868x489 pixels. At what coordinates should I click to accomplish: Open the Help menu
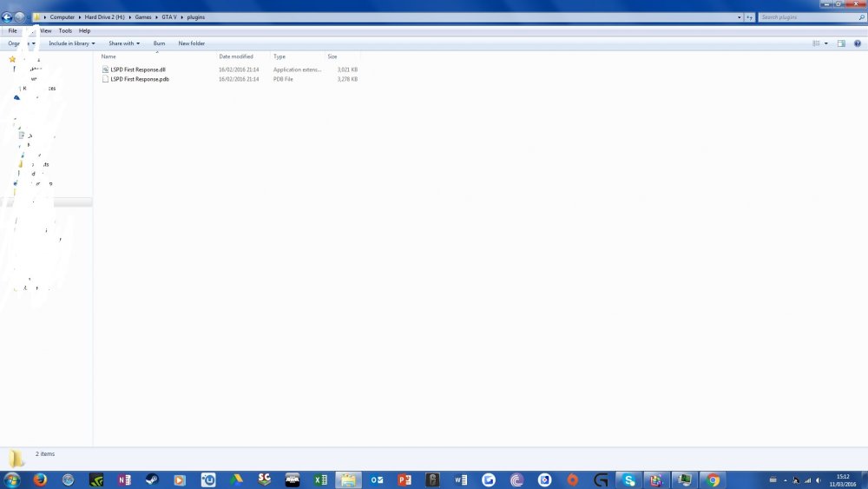[x=84, y=31]
